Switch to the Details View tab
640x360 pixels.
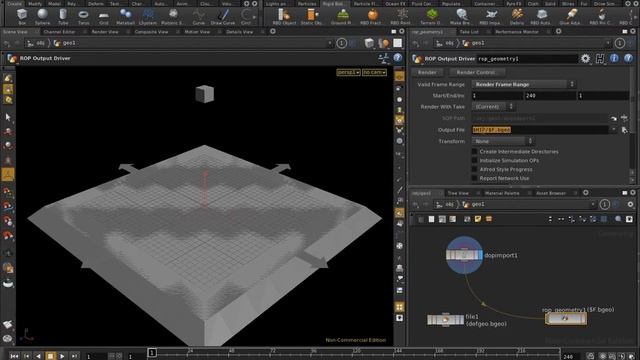[240, 31]
